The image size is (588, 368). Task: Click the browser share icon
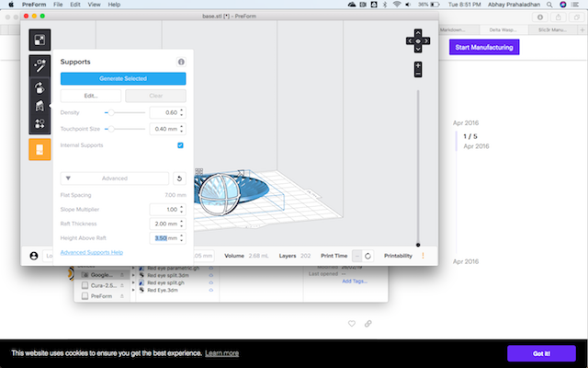tap(559, 17)
